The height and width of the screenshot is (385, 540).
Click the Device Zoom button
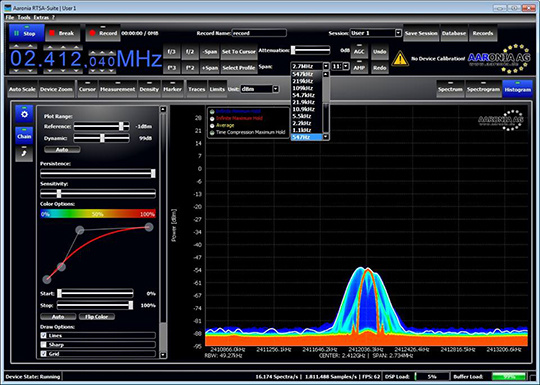(56, 89)
